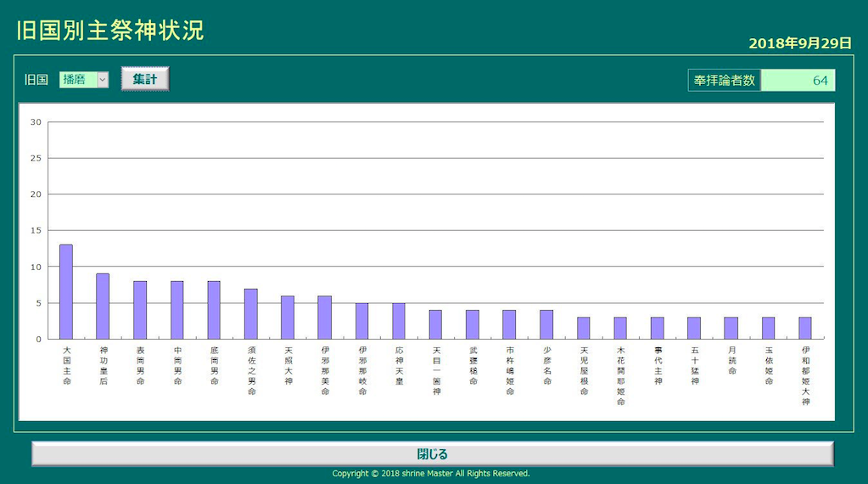Click the 伊邪那岐命 axis label

click(x=362, y=370)
